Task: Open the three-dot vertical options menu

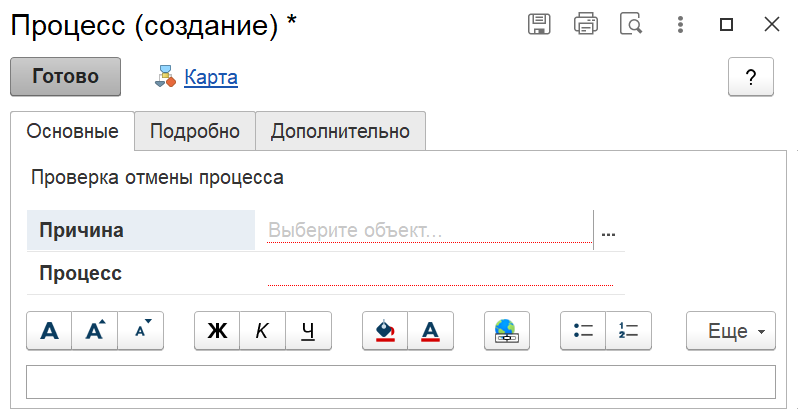Action: (680, 24)
